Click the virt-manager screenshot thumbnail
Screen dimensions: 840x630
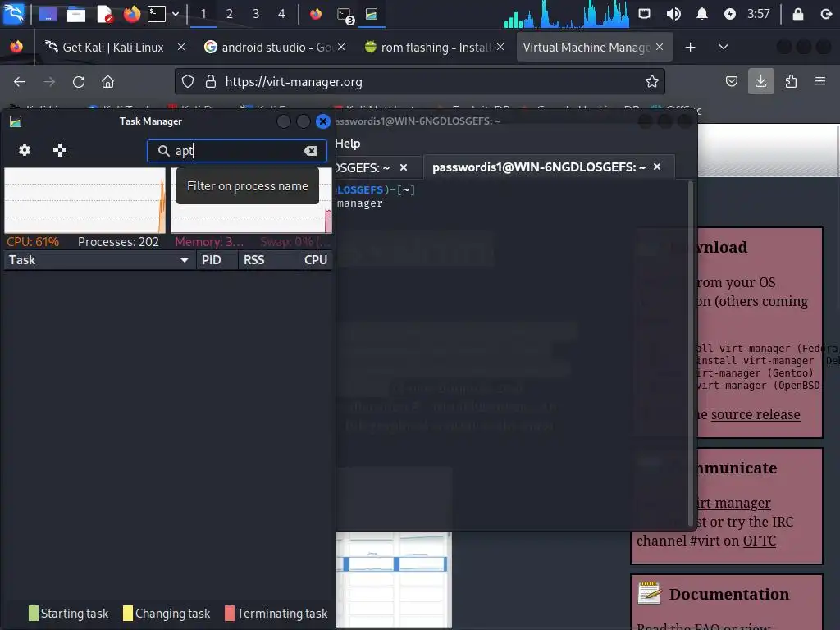394,579
